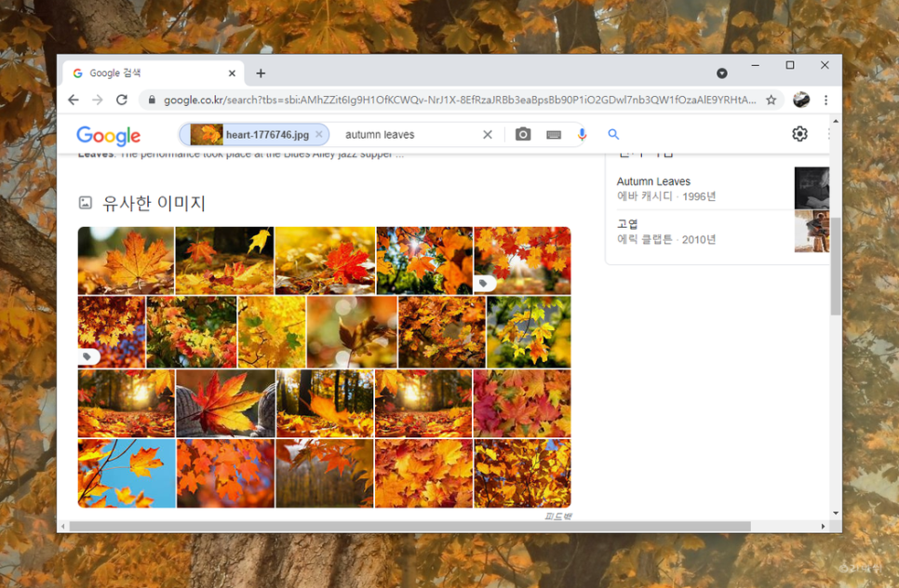View site security lock info
The height and width of the screenshot is (588, 899).
point(152,100)
